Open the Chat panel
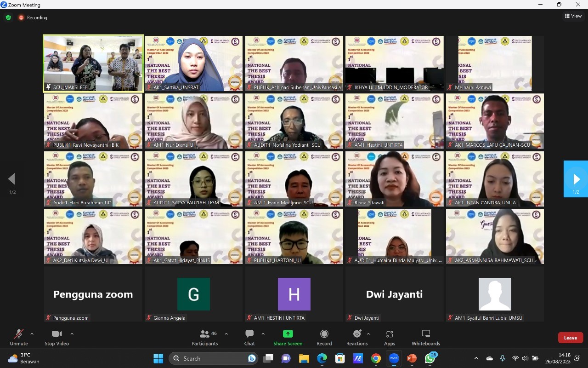 (249, 334)
